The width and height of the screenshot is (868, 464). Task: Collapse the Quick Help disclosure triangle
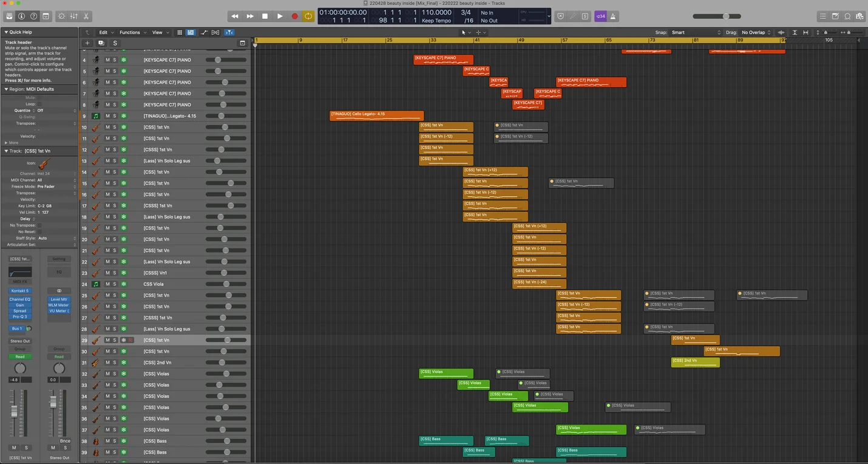point(6,32)
